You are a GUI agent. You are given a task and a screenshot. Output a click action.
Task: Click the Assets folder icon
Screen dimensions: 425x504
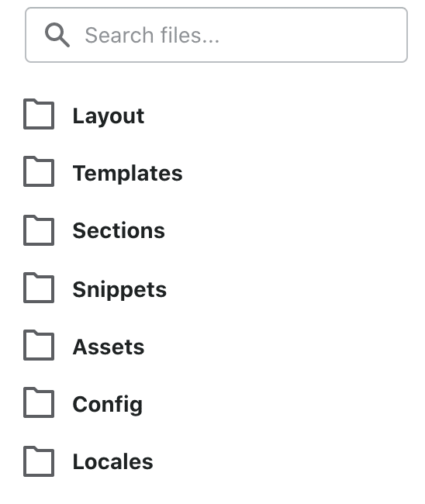(x=39, y=345)
